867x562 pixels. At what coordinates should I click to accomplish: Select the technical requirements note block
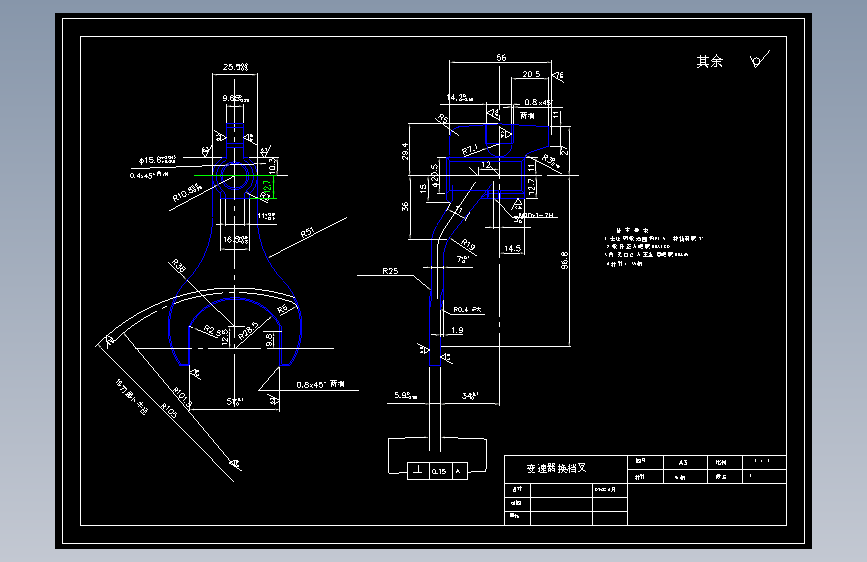click(x=653, y=247)
